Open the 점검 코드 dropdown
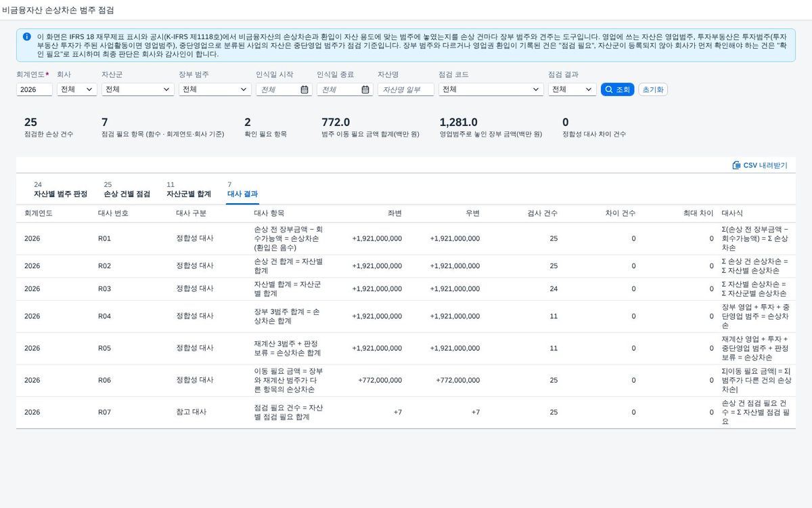The image size is (812, 508). tap(491, 89)
